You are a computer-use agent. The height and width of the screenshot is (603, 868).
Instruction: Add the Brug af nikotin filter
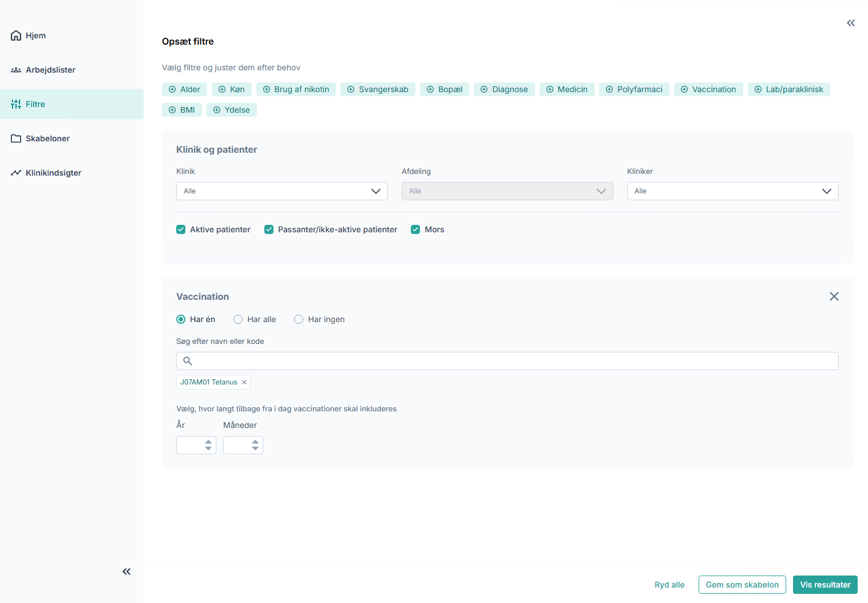click(296, 89)
